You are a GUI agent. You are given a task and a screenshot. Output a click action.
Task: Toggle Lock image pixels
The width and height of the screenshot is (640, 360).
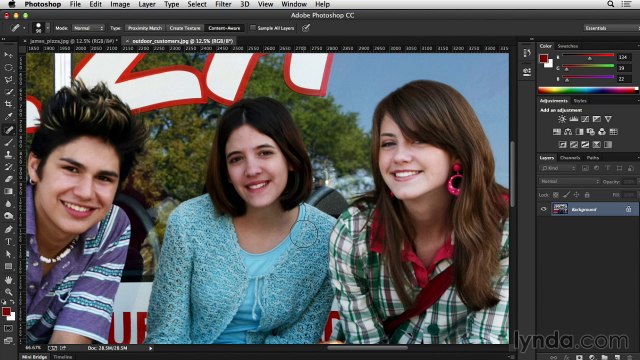[x=566, y=195]
